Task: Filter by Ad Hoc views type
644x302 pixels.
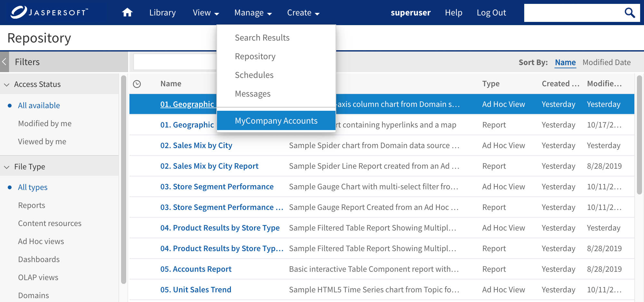Action: (x=41, y=241)
